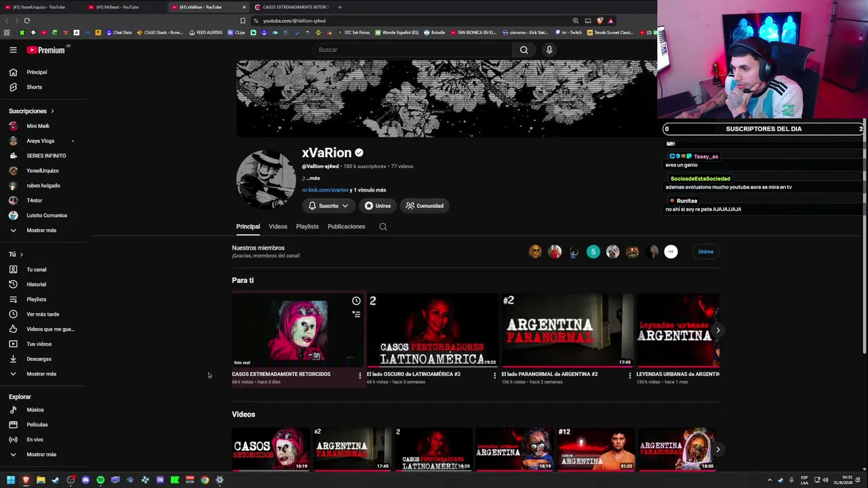Image resolution: width=868 pixels, height=488 pixels.
Task: Add CASOS EXTREMADAMENTE RETORCIDOS to queue
Action: [356, 314]
